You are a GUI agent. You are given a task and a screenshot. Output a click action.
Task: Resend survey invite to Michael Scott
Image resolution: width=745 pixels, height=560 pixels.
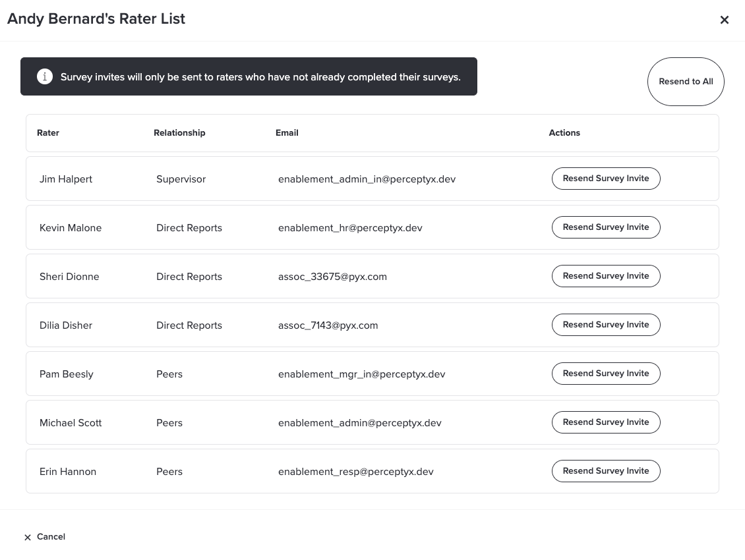coord(606,422)
